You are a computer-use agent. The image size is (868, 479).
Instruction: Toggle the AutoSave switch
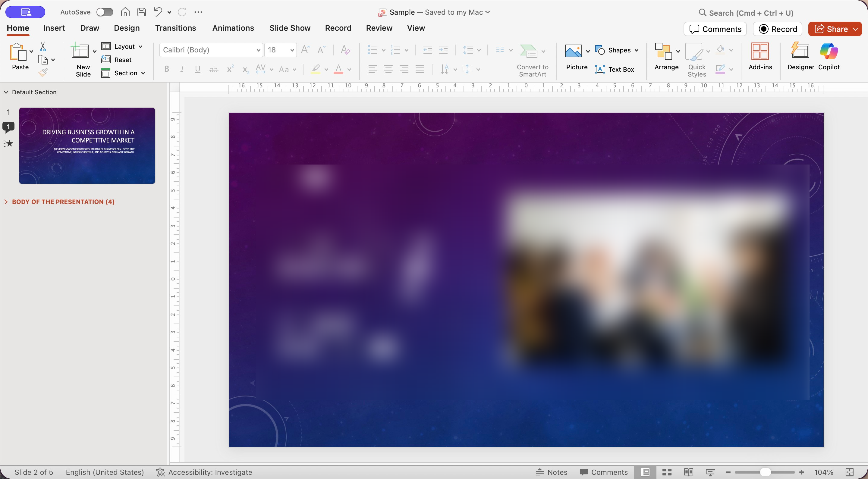105,12
